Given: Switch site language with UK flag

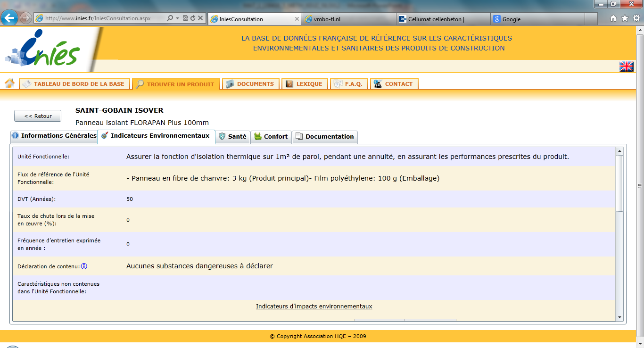Looking at the screenshot, I should [x=626, y=66].
